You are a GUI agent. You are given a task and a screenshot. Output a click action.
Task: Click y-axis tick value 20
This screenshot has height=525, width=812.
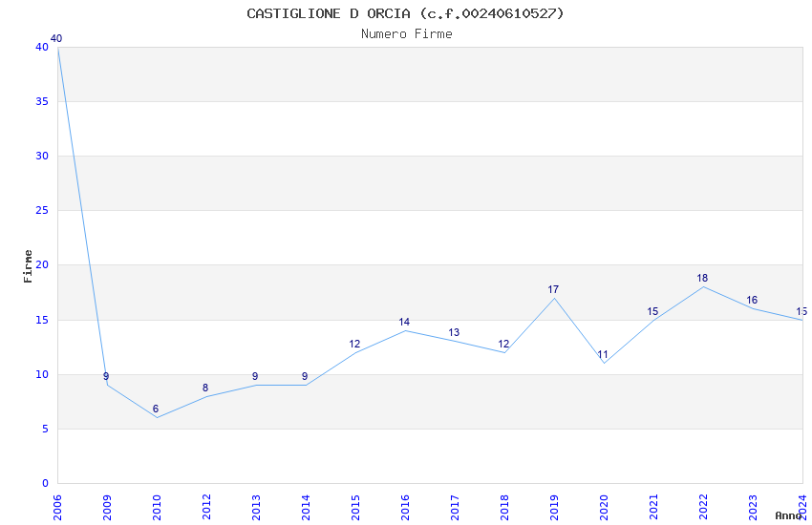point(42,264)
